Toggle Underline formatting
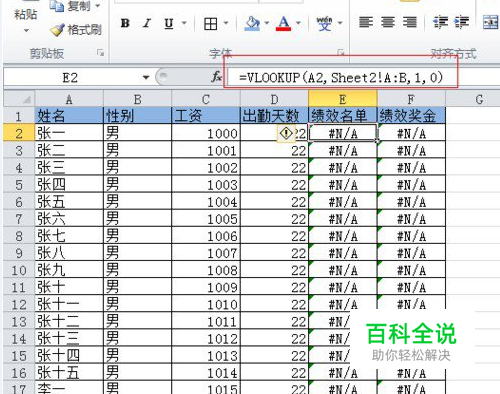 [x=169, y=23]
